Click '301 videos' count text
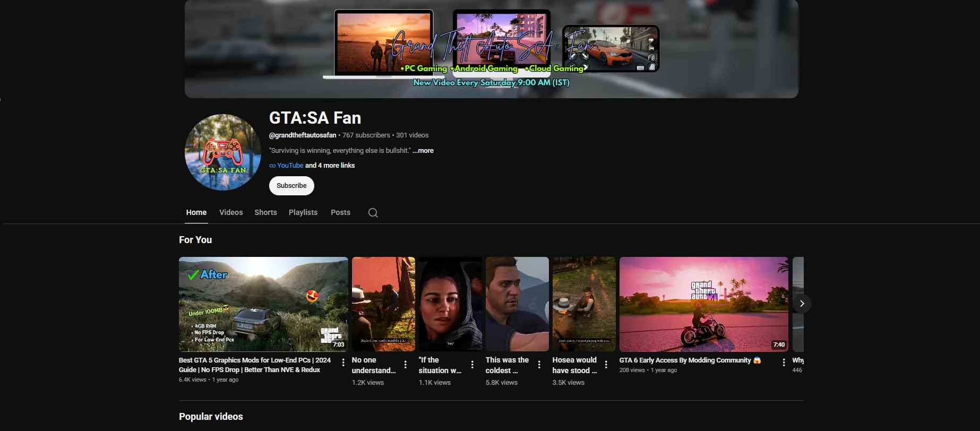 click(412, 135)
